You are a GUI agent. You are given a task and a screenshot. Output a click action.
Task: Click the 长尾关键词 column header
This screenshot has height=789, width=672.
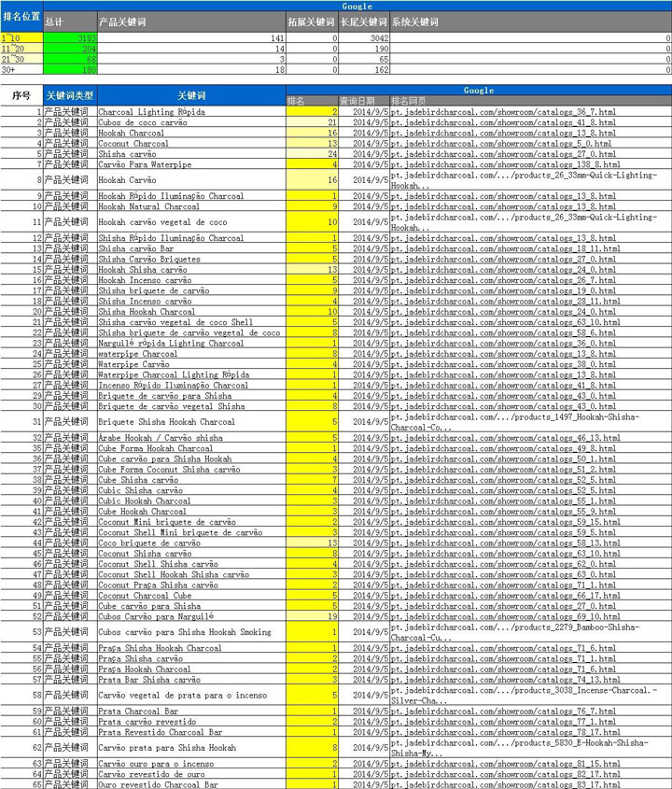coord(364,21)
